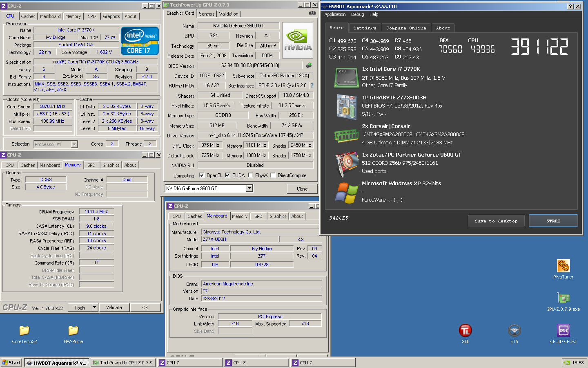
Task: Click Save to desktop in Aquamark
Action: [496, 221]
